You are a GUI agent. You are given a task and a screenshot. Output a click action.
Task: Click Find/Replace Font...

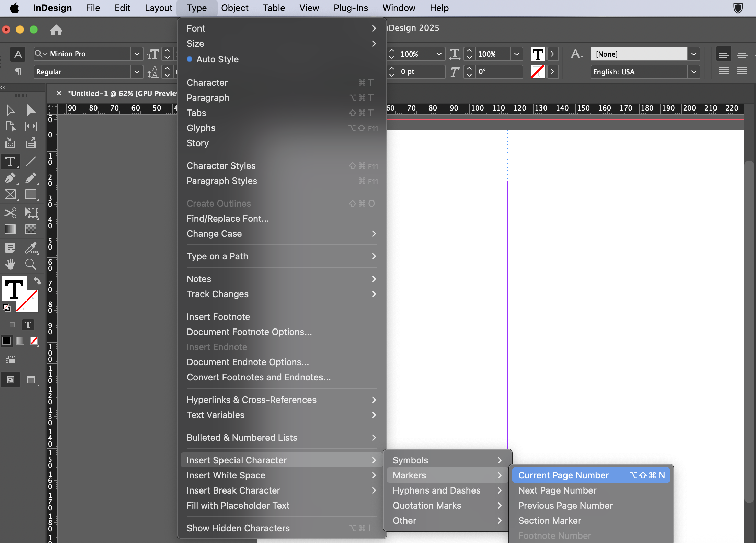[x=282, y=219]
